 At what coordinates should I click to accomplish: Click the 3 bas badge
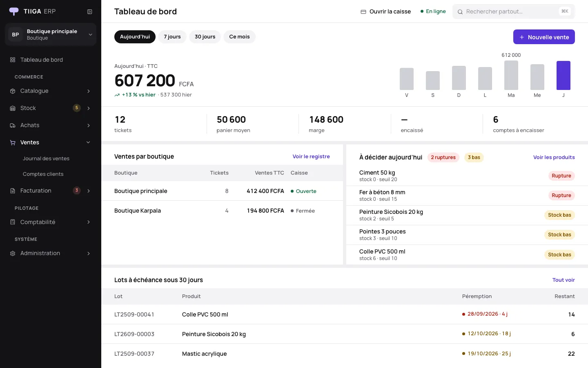474,157
